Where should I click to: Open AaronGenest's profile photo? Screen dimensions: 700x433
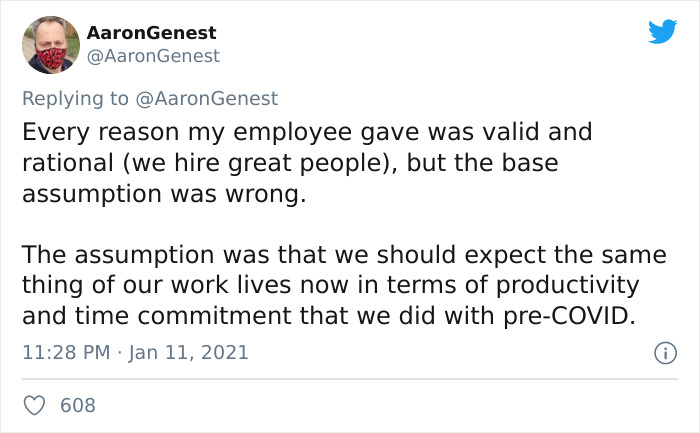coord(51,45)
